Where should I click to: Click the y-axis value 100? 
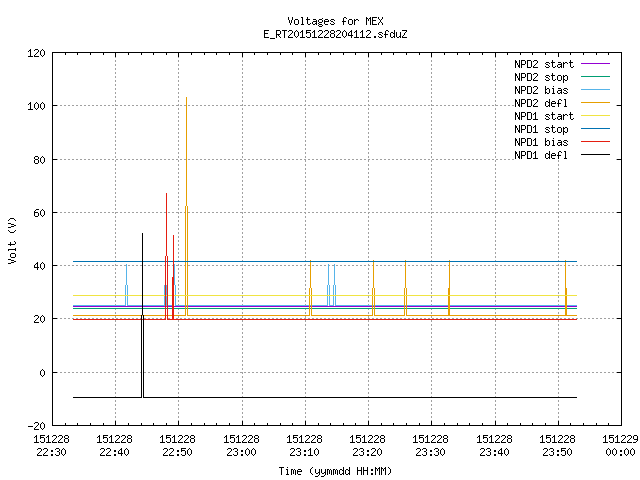pos(36,106)
